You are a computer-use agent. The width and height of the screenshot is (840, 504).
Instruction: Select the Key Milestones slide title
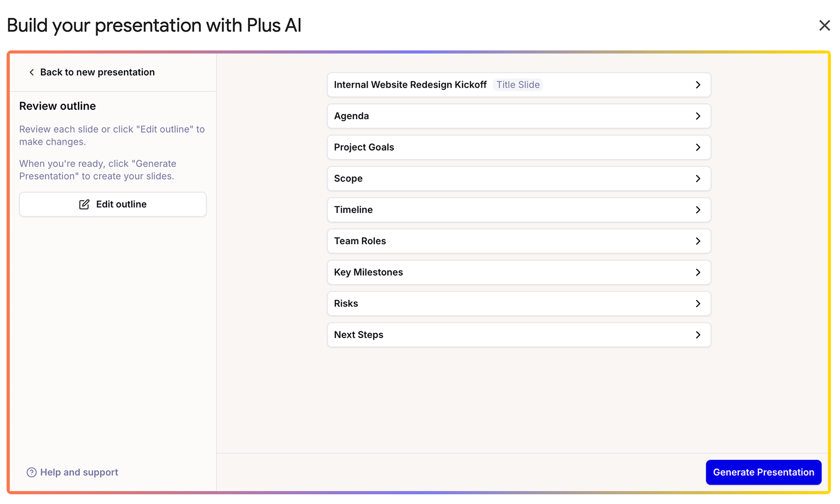[x=369, y=272]
